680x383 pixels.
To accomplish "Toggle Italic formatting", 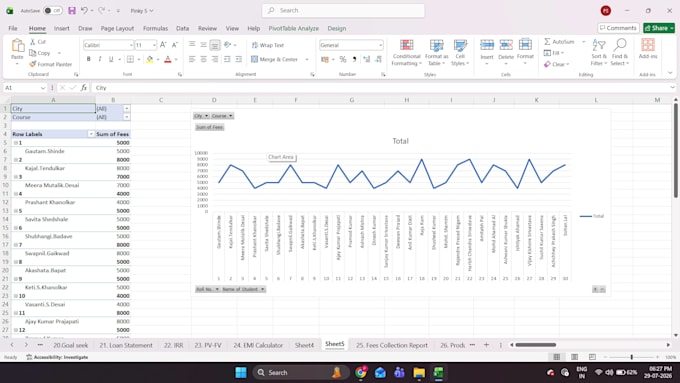I will coord(100,59).
